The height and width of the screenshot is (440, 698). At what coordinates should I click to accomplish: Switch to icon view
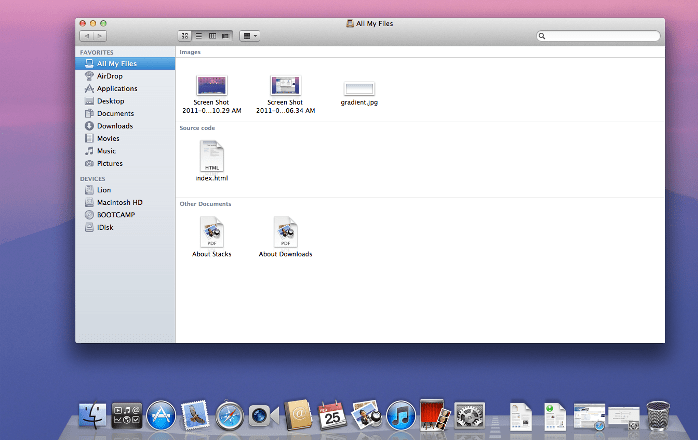coord(185,36)
